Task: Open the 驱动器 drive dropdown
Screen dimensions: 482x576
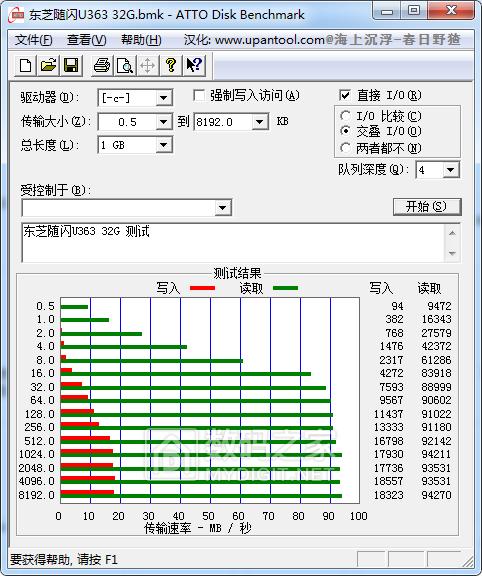Action: point(163,98)
